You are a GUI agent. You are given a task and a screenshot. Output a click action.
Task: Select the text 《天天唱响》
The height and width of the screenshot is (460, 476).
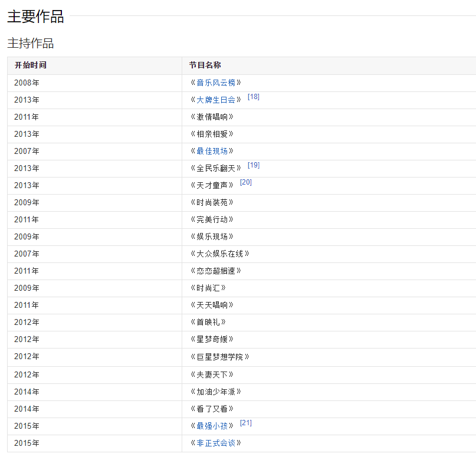[212, 305]
